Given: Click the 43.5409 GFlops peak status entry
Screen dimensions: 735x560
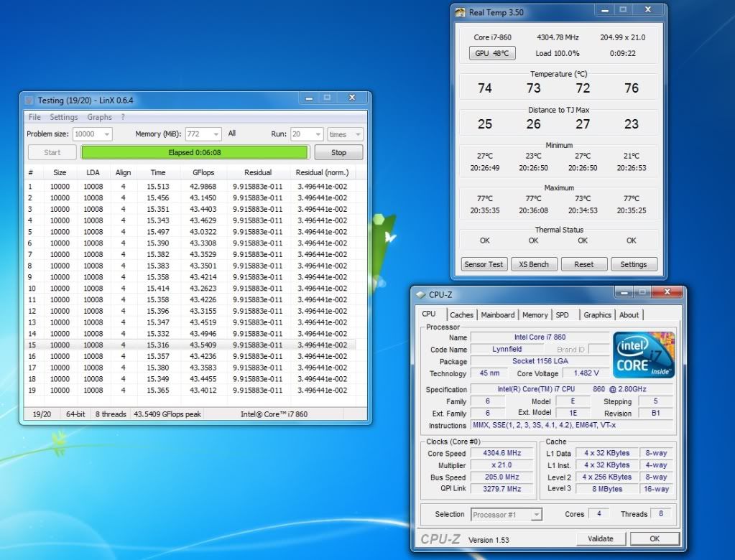Looking at the screenshot, I should [x=167, y=414].
